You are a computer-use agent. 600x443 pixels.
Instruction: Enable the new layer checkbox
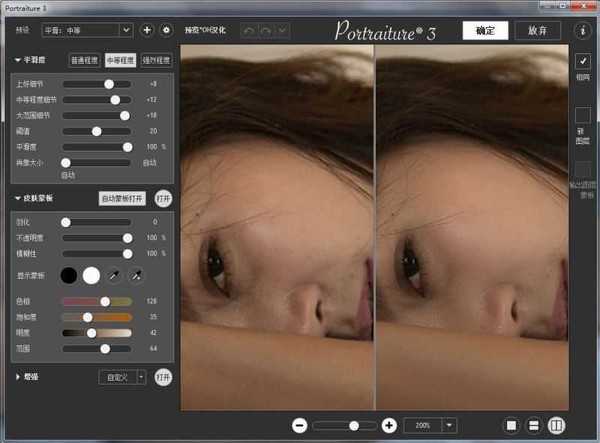pos(582,115)
